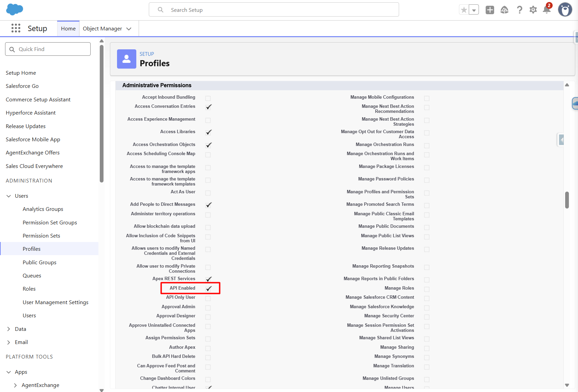Open the Help question mark icon
578x392 pixels.
pyautogui.click(x=519, y=10)
